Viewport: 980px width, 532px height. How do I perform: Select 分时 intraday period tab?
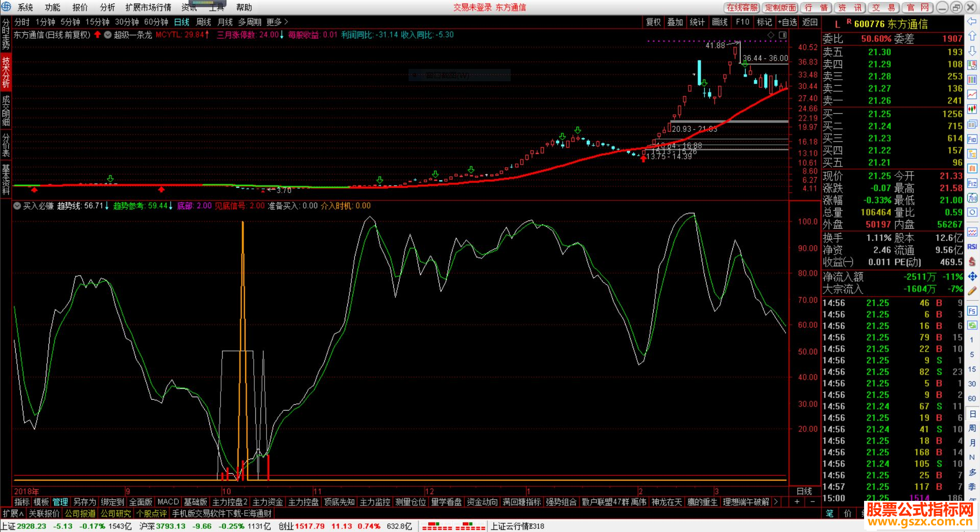22,22
